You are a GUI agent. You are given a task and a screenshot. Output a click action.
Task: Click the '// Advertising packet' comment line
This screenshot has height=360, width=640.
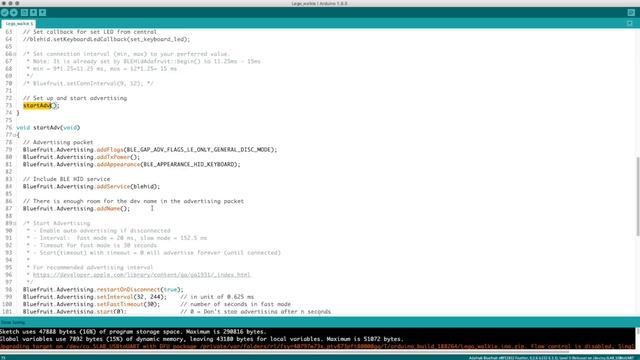coord(58,142)
